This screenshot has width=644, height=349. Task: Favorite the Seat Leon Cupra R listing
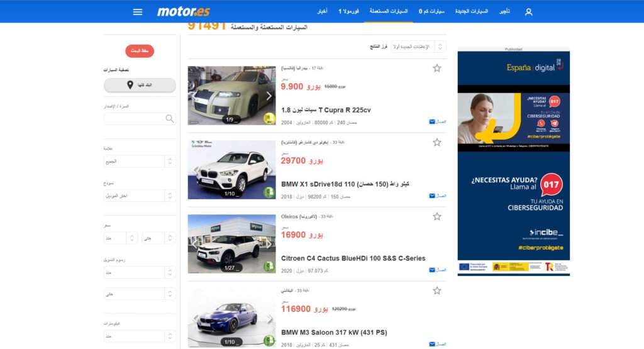tap(437, 68)
